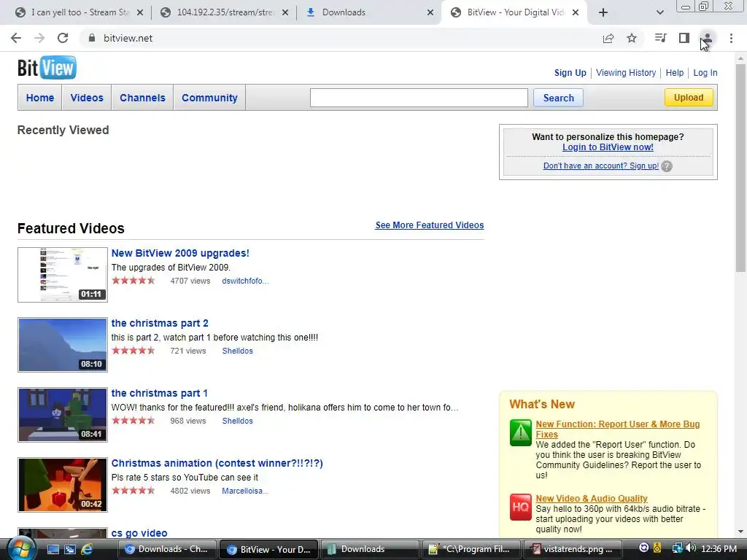This screenshot has width=747, height=560.
Task: Expand the tab search chevron
Action: pyautogui.click(x=659, y=12)
